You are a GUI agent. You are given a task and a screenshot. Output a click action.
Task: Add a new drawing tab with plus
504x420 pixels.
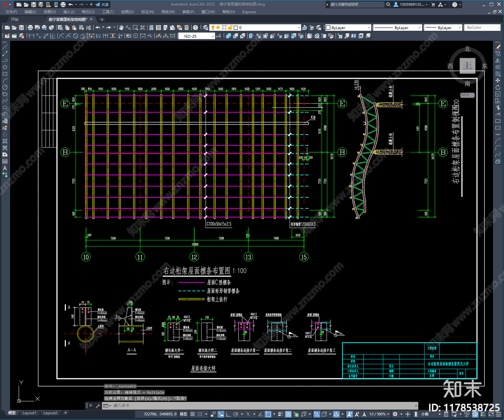pyautogui.click(x=102, y=20)
